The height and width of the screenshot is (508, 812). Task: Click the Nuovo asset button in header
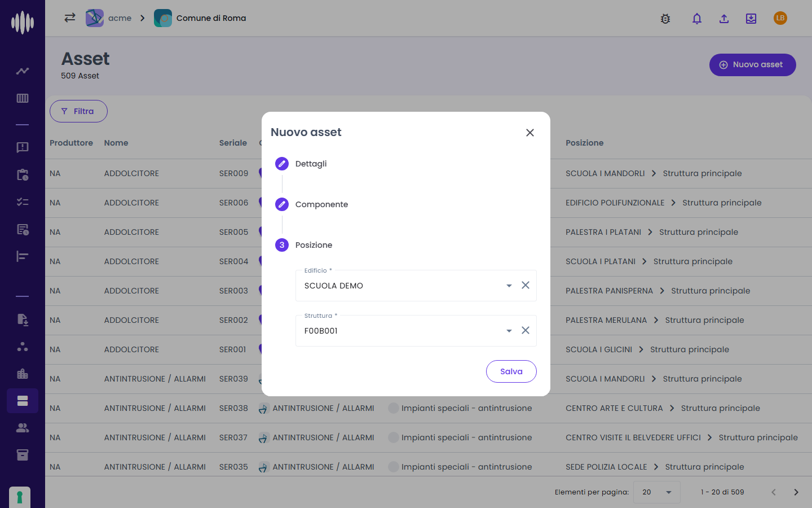(753, 65)
